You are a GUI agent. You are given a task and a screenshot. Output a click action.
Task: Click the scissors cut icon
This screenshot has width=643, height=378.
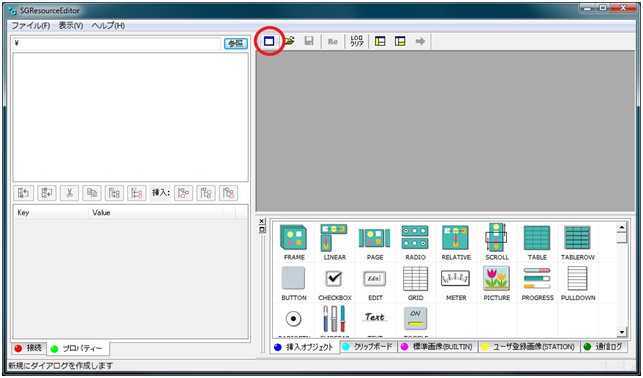pyautogui.click(x=69, y=193)
